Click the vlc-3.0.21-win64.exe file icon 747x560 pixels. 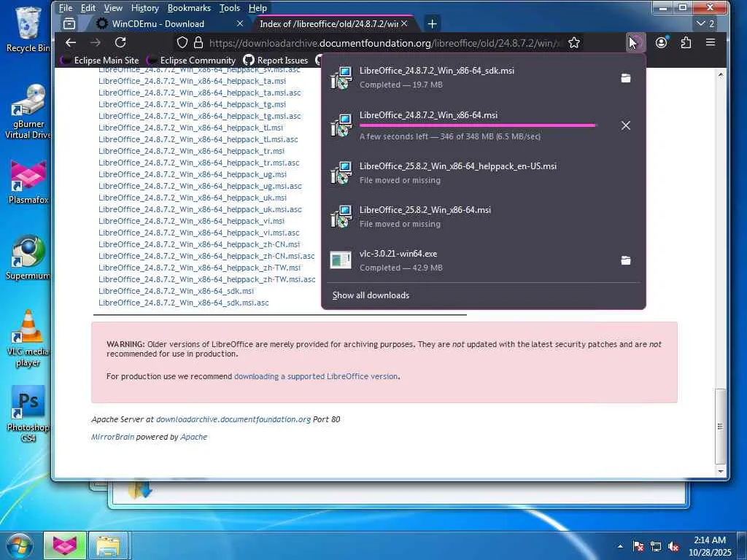(x=341, y=260)
